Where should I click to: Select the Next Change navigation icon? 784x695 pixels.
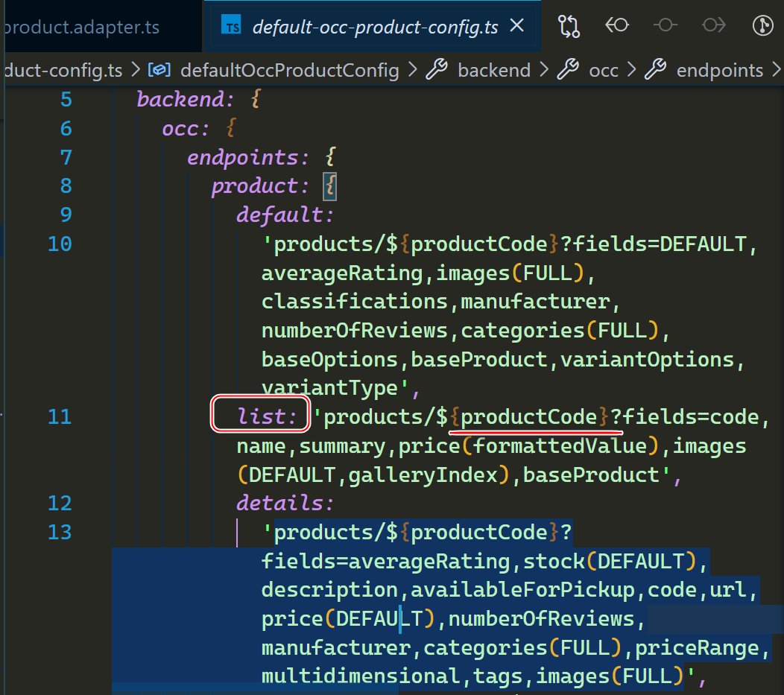click(714, 25)
